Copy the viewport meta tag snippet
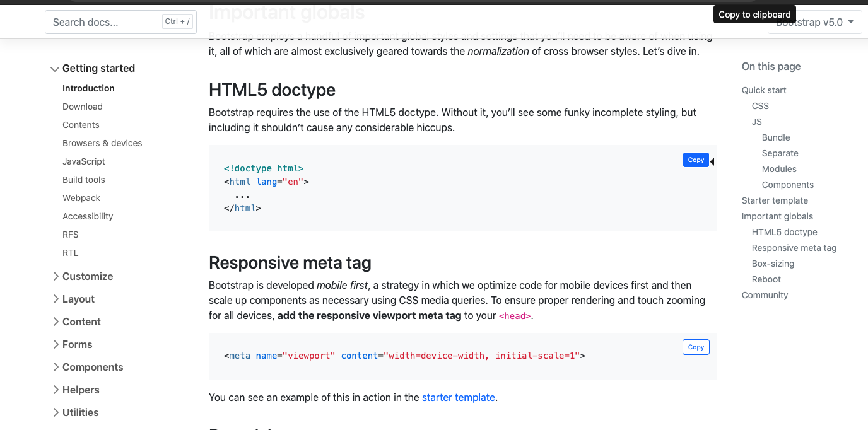Image resolution: width=868 pixels, height=430 pixels. tap(696, 347)
